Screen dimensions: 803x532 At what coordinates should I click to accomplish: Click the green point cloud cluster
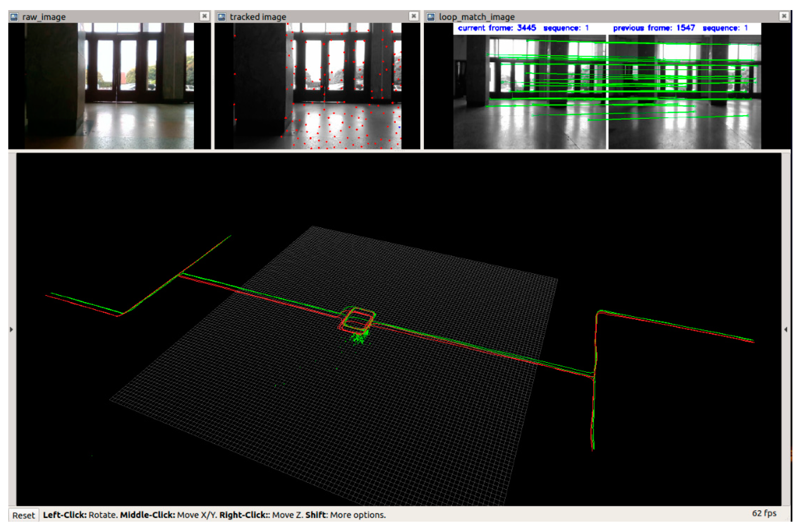[x=358, y=338]
